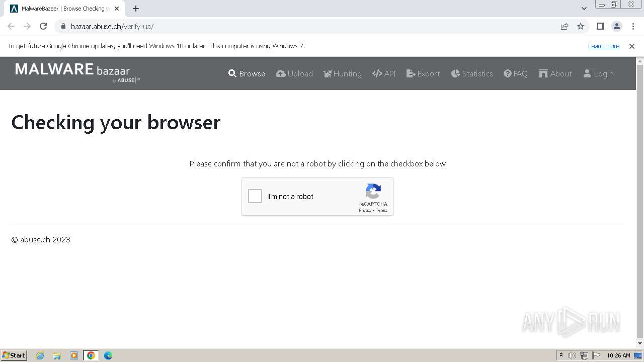Show hidden system tray icons

(x=561, y=355)
